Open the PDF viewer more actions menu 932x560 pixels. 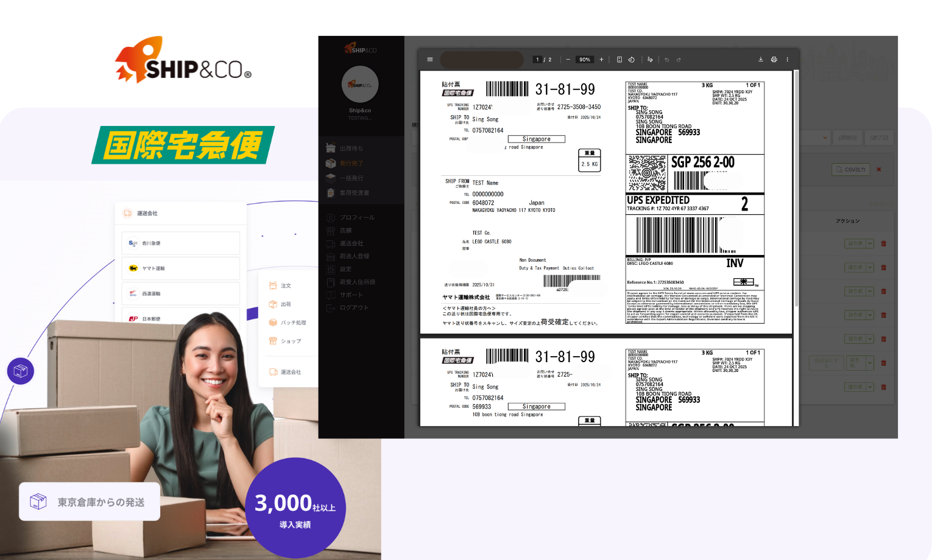(x=788, y=60)
